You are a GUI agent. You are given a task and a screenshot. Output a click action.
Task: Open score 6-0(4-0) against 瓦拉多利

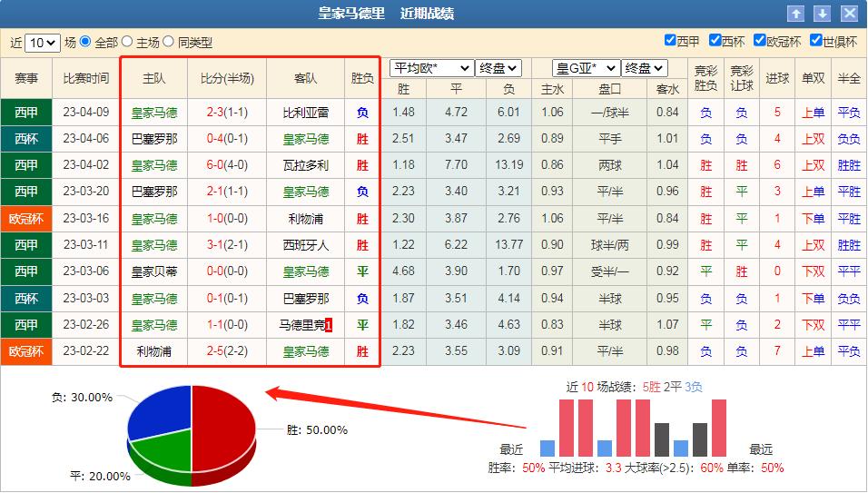click(227, 165)
